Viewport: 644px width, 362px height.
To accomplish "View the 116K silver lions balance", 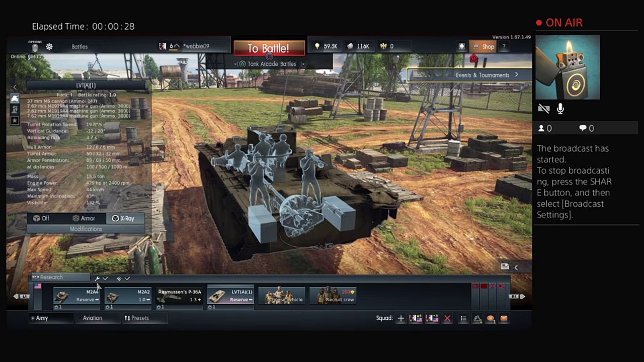I will (x=358, y=46).
